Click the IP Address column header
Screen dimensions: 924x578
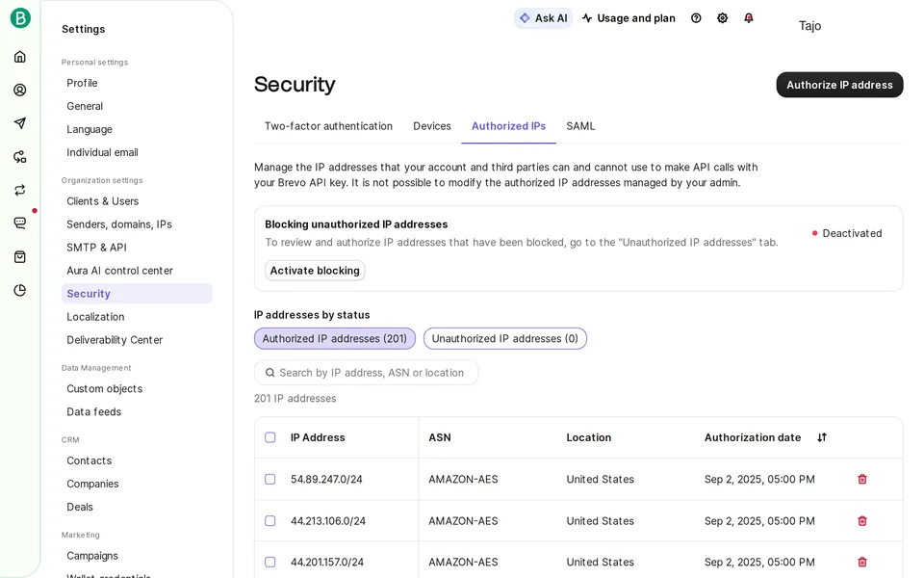[x=318, y=437]
